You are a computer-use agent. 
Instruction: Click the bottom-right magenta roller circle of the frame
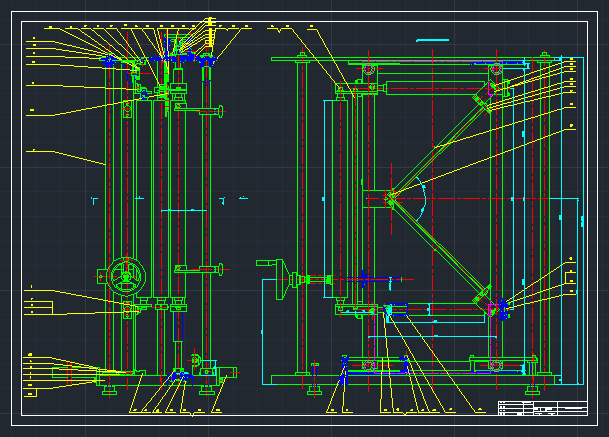495,366
